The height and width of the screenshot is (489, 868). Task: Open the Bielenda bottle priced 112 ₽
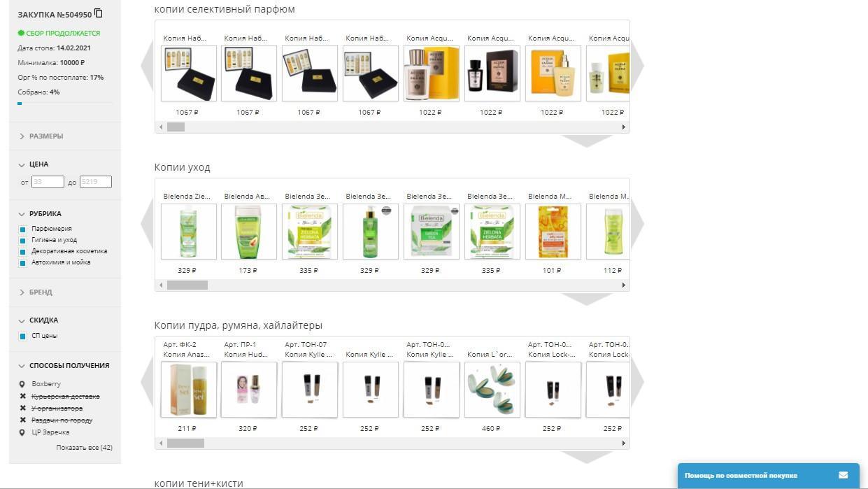608,232
